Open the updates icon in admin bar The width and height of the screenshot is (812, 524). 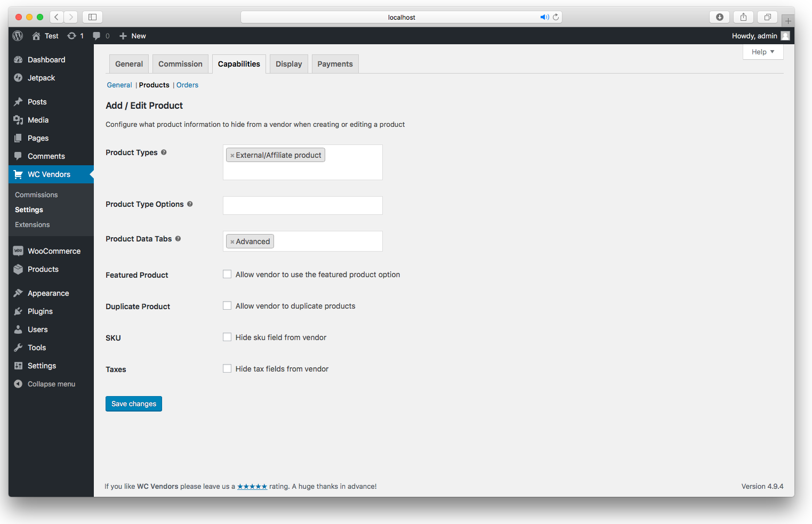(x=71, y=36)
